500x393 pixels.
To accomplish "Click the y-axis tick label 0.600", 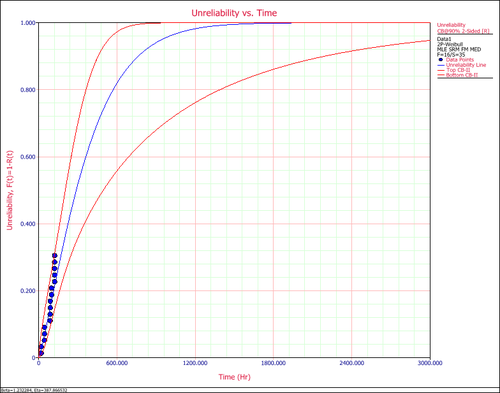I will [28, 157].
